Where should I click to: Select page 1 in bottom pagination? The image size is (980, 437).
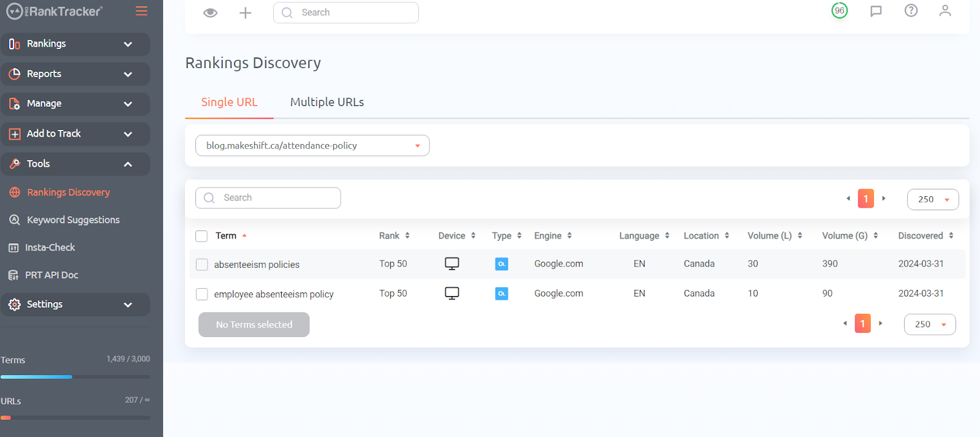point(863,324)
